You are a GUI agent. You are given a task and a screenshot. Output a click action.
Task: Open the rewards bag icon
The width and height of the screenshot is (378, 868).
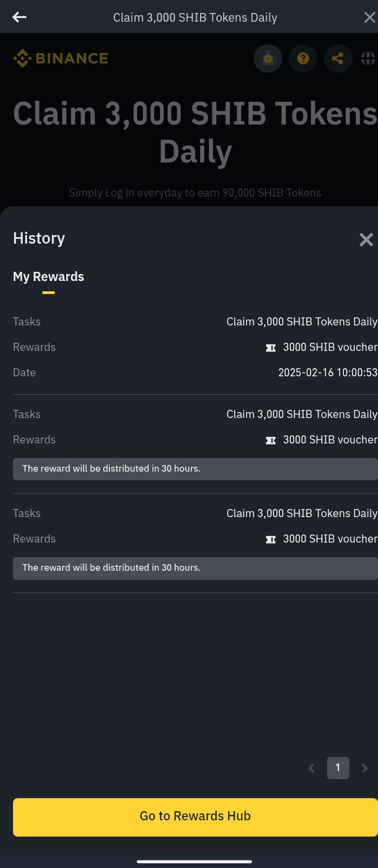[268, 58]
